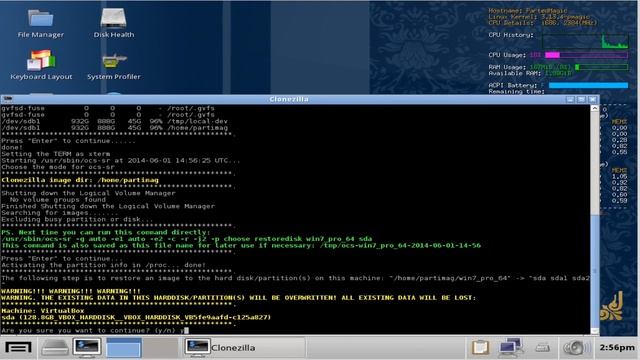Click the 'Clonezilla image dir: /home/partimag' line
The width and height of the screenshot is (640, 360).
(80, 180)
